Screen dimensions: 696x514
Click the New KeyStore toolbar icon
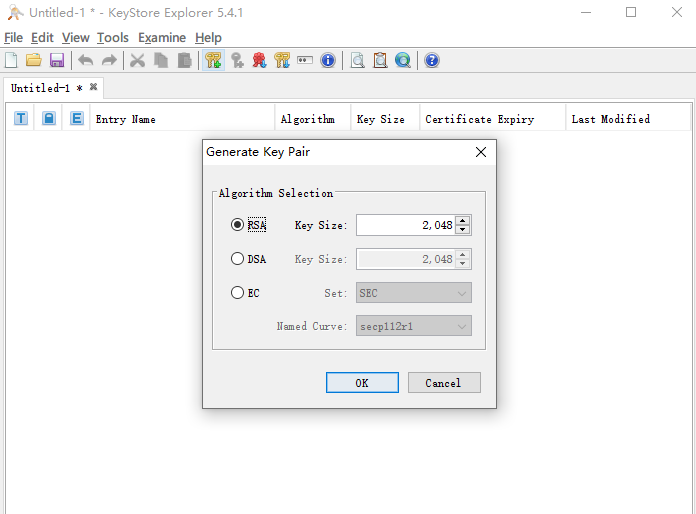pyautogui.click(x=11, y=60)
